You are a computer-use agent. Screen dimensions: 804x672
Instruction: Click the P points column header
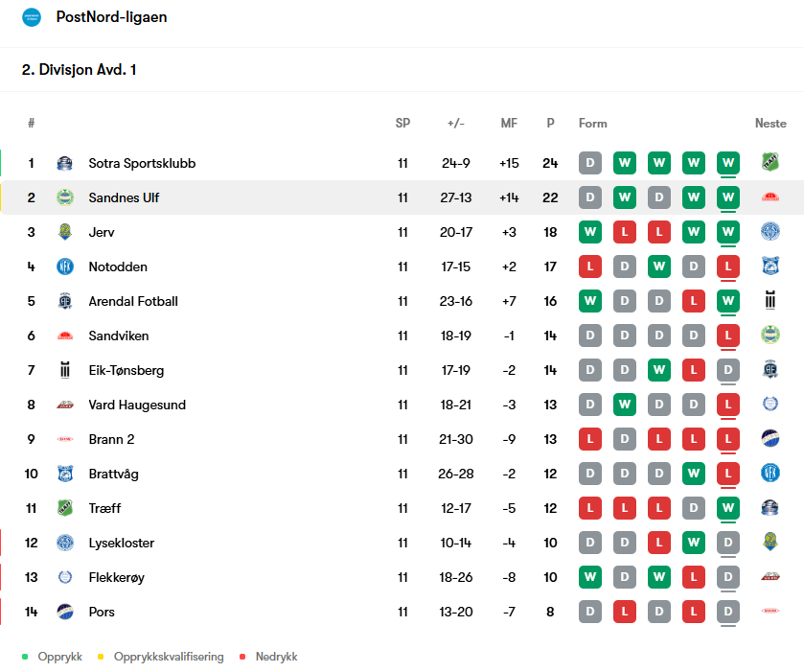point(550,123)
